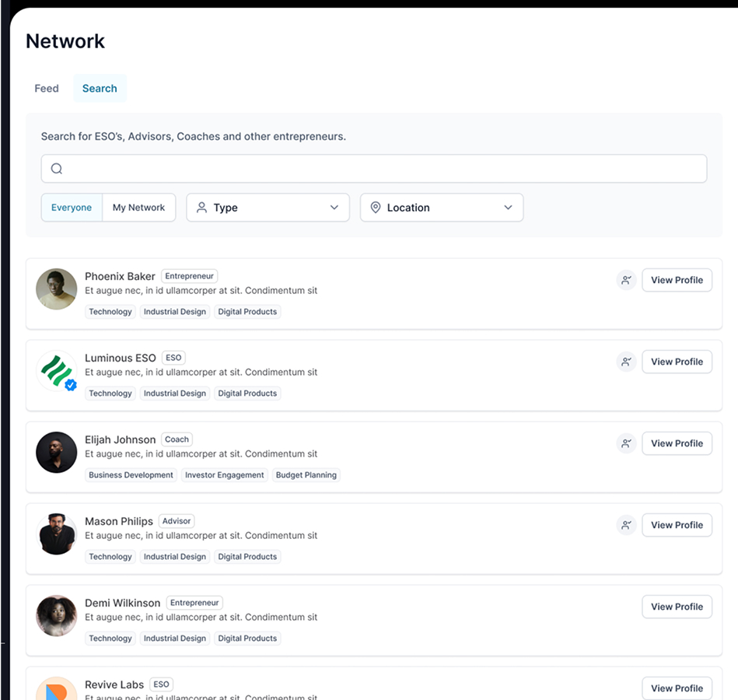Click the person icon in Type filter
The height and width of the screenshot is (700, 738).
pyautogui.click(x=201, y=208)
